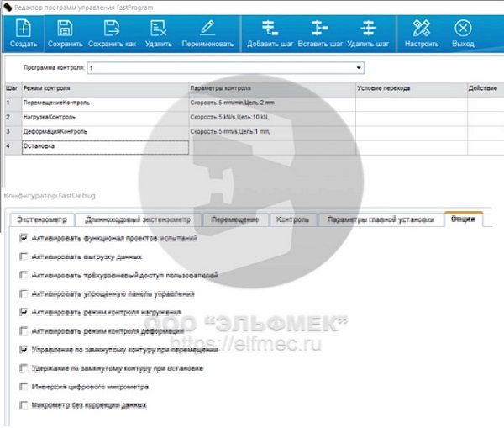This screenshot has height=428, width=504.
Task: Toggle Активировать функционал проектов испытаний checkbox
Action: click(x=24, y=238)
